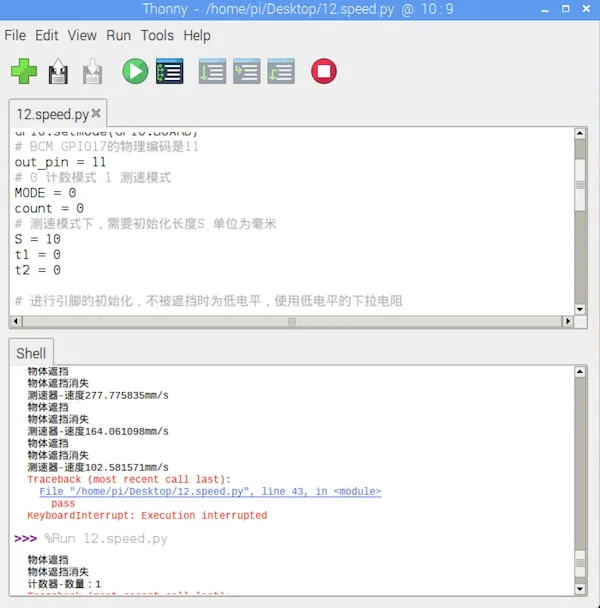This screenshot has height=608, width=600.
Task: Place cursor on 'out_pin = 11' line
Action: pyautogui.click(x=60, y=162)
